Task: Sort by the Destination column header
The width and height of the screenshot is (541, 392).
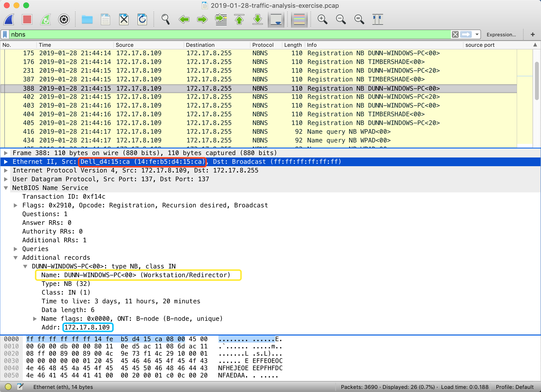Action: (x=200, y=45)
